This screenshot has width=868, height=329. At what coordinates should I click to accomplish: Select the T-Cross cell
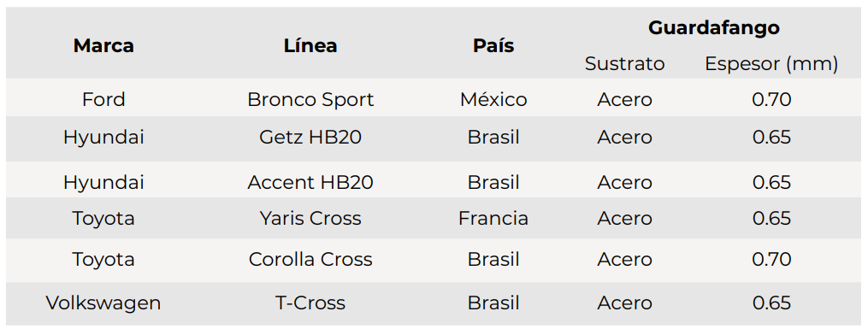pyautogui.click(x=310, y=303)
